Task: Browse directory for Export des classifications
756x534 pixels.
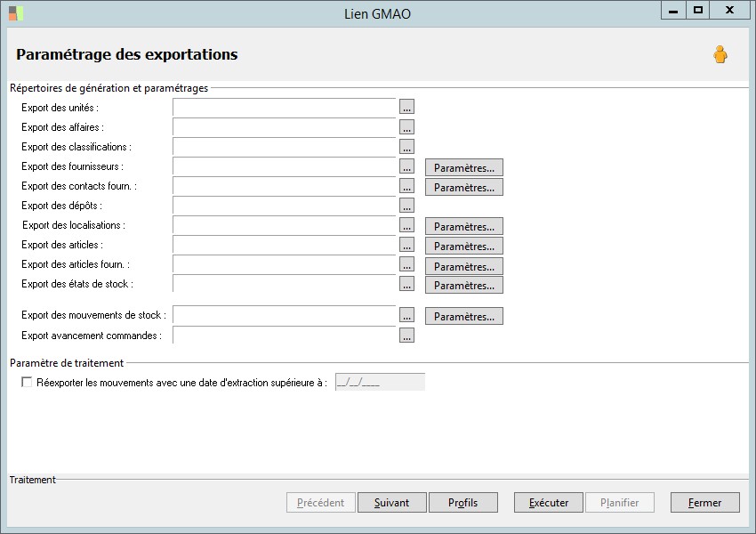Action: (407, 146)
